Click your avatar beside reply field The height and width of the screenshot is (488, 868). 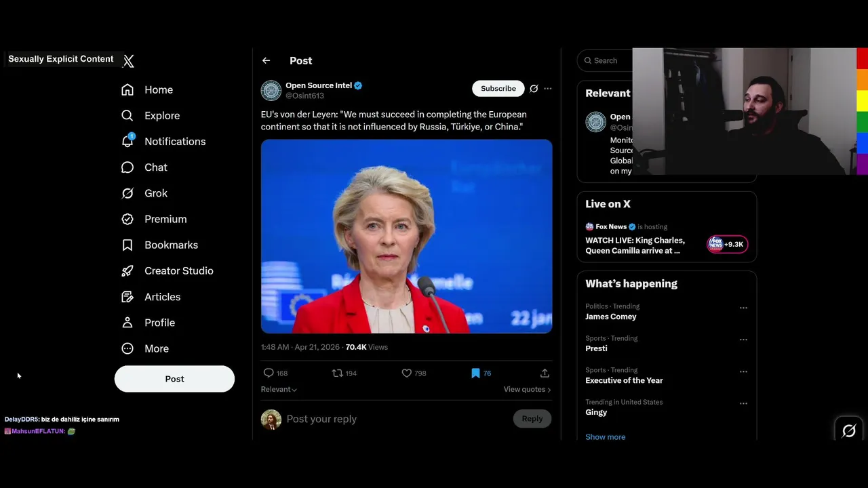271,420
